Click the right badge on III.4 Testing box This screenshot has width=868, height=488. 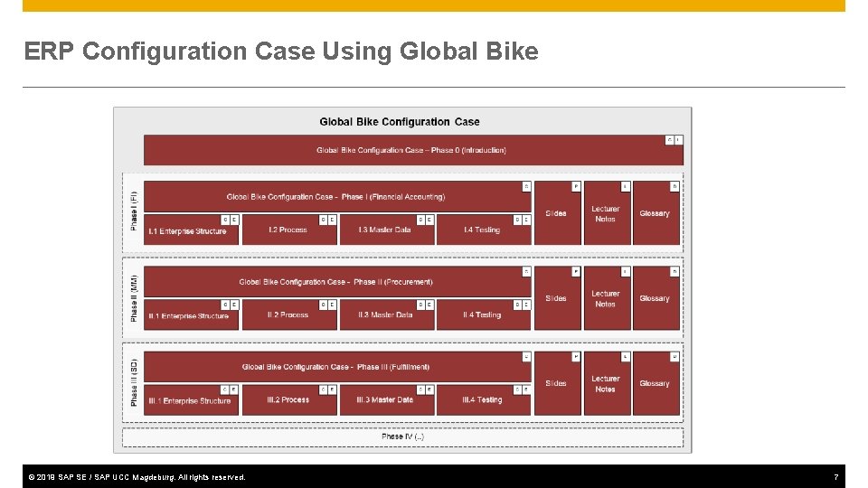coord(526,390)
